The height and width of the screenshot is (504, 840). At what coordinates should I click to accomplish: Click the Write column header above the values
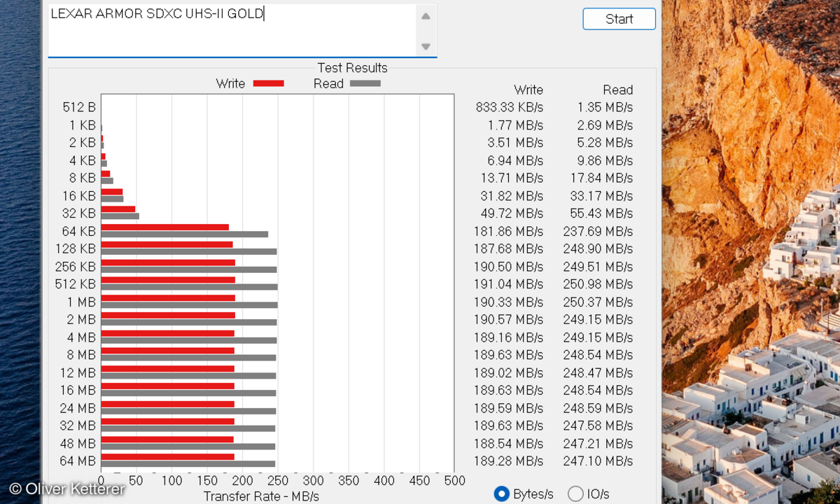click(528, 90)
